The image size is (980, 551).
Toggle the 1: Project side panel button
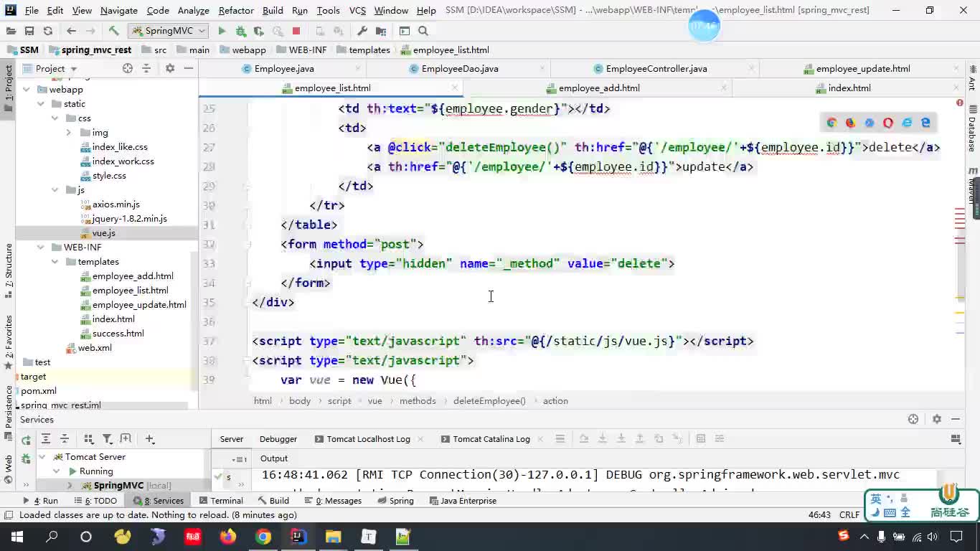(x=9, y=88)
